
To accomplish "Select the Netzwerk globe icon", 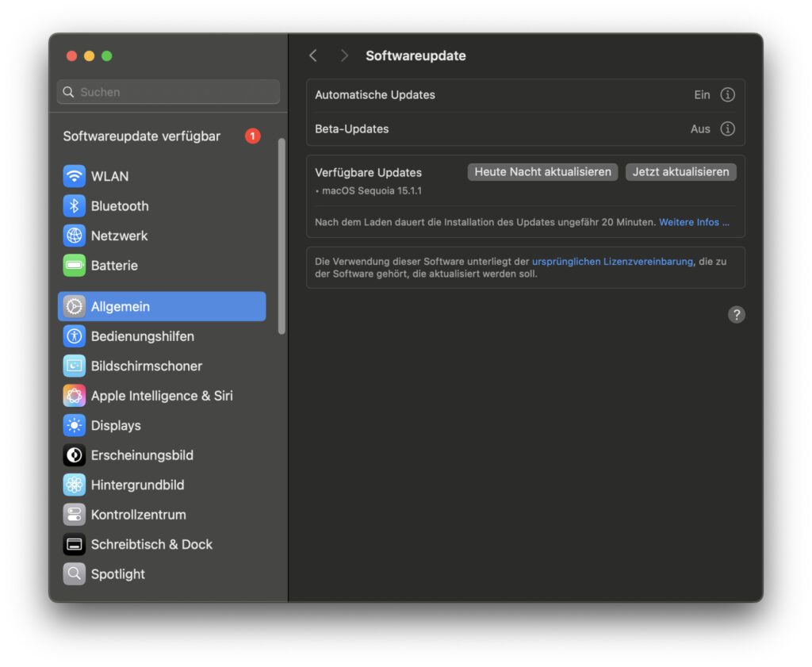I will [x=75, y=236].
